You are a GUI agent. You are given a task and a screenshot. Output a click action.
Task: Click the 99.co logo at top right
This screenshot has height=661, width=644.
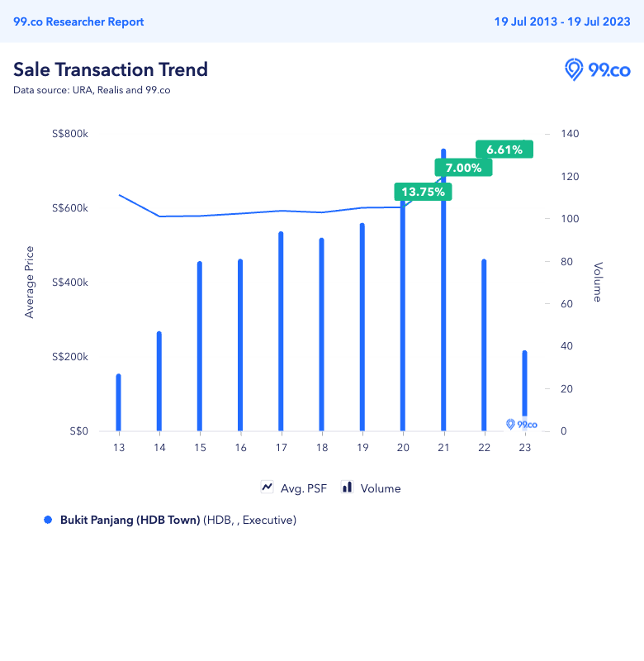tap(597, 69)
